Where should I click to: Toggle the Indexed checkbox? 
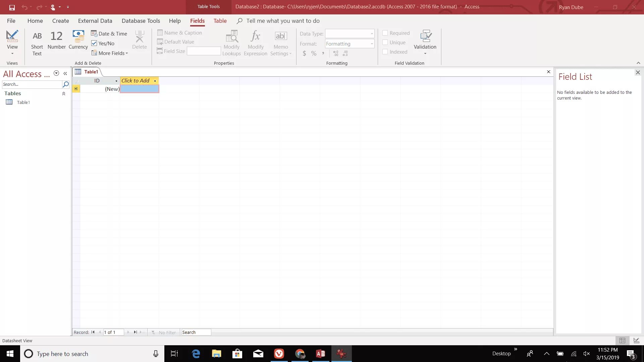385,52
